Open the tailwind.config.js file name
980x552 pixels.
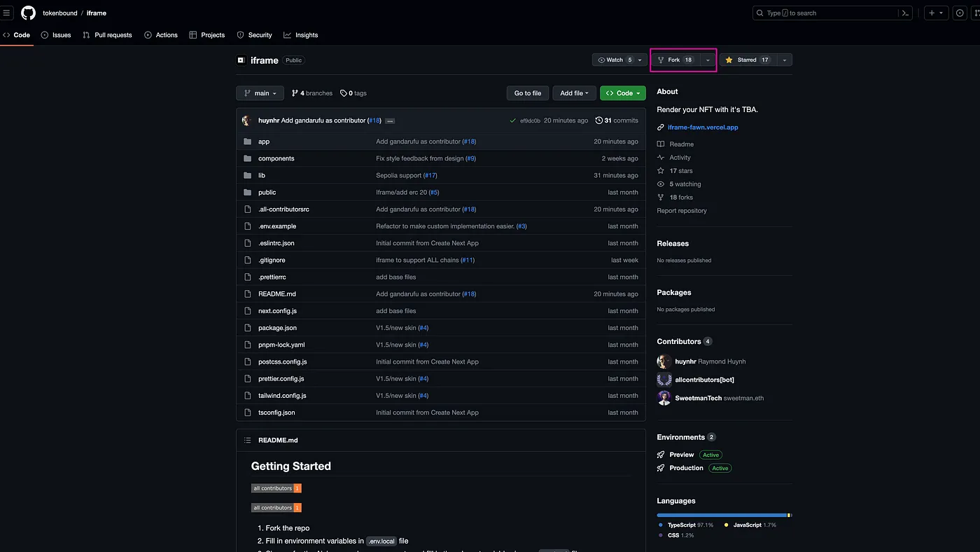click(282, 396)
